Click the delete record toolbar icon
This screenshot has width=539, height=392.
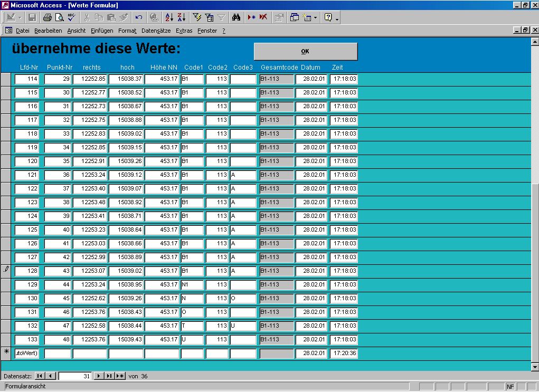point(263,17)
